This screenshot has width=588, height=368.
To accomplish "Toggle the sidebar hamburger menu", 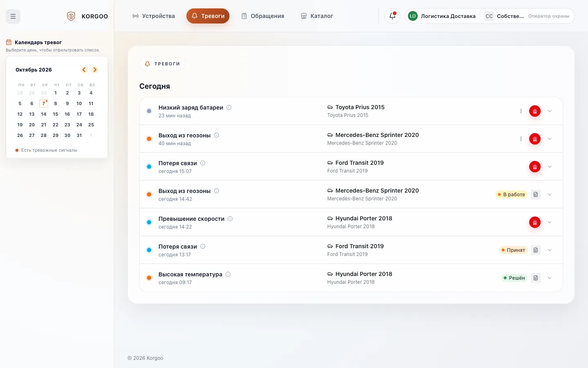I will pyautogui.click(x=13, y=16).
